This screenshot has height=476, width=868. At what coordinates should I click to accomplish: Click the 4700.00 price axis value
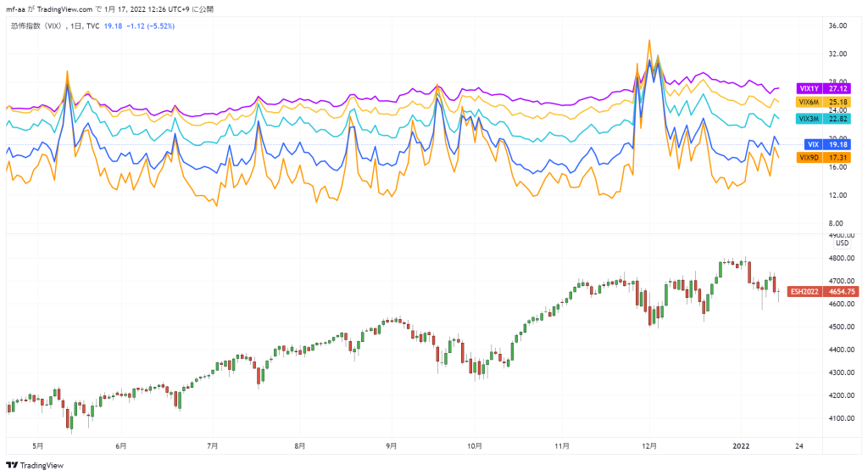842,281
